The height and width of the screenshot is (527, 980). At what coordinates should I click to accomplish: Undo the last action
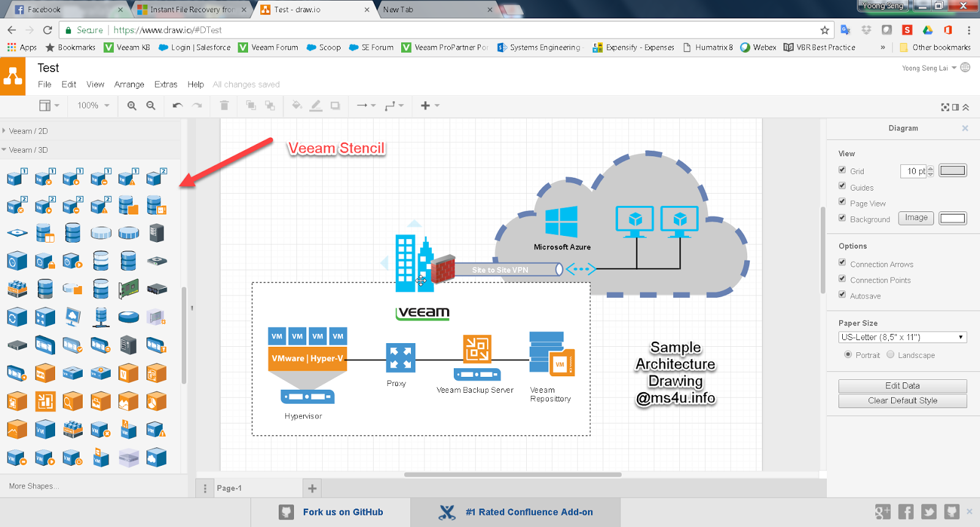tap(178, 105)
